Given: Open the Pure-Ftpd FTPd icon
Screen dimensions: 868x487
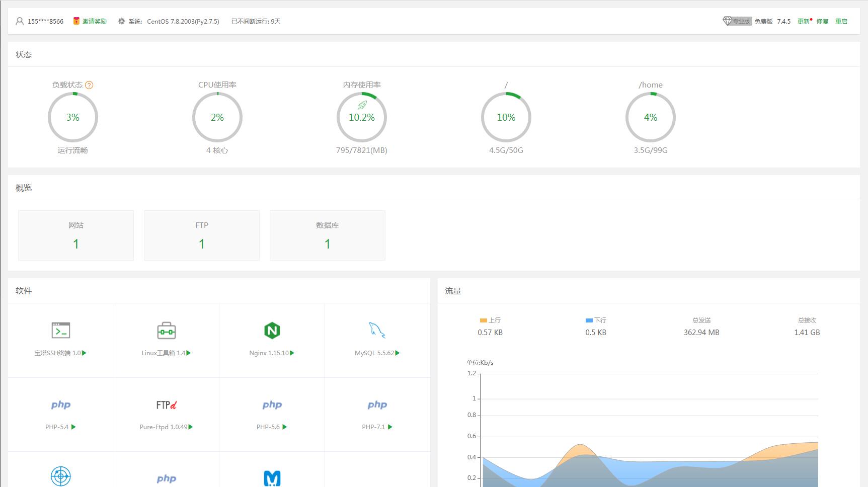Looking at the screenshot, I should click(167, 404).
